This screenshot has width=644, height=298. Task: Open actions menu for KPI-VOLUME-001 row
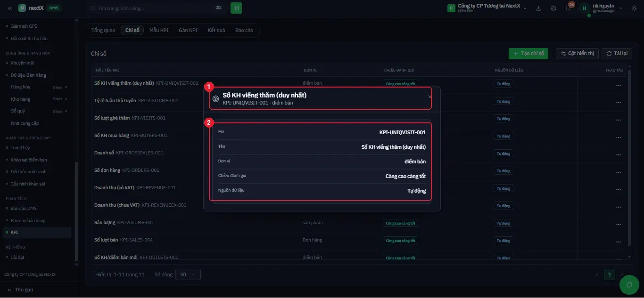tap(618, 224)
